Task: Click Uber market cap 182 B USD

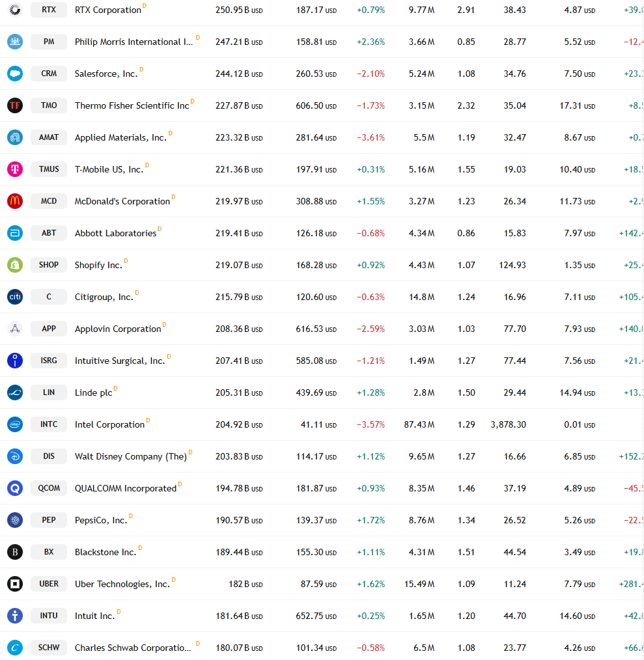Action: 245,584
